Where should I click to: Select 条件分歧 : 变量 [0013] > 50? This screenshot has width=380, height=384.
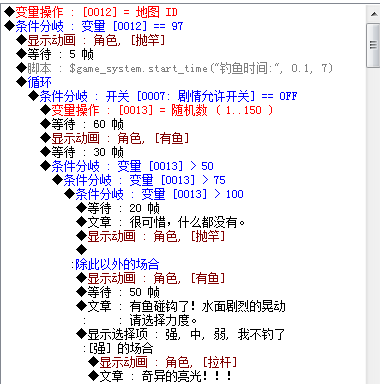coord(127,166)
